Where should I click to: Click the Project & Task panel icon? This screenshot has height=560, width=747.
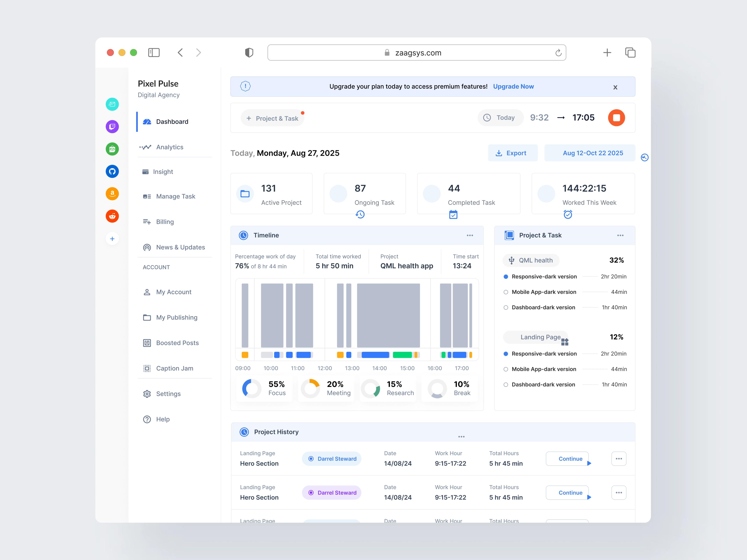pyautogui.click(x=509, y=235)
